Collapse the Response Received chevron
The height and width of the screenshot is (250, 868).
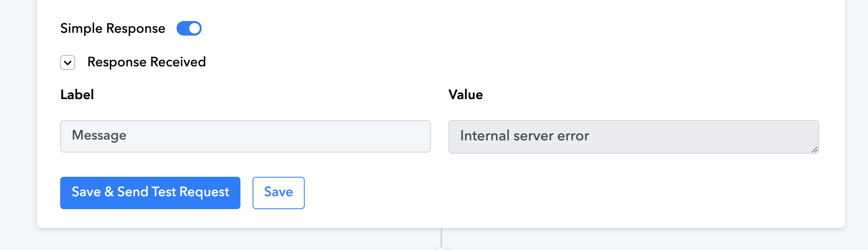pos(68,63)
